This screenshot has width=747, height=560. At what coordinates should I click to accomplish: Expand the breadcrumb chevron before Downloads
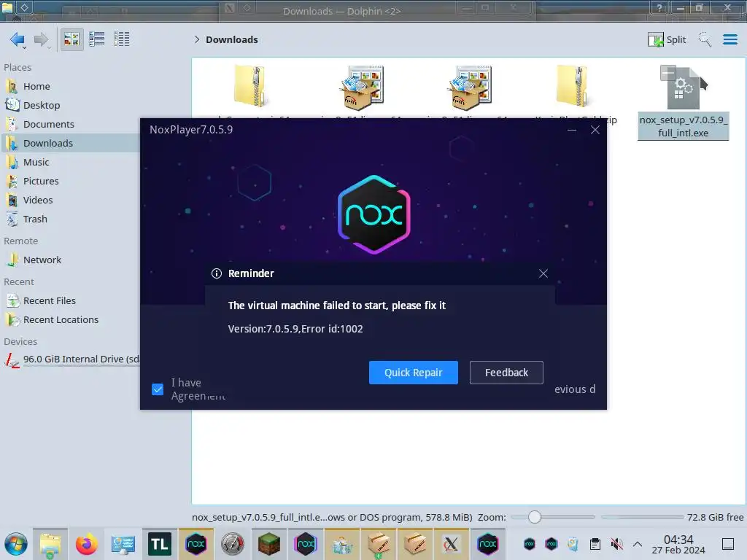pyautogui.click(x=197, y=39)
